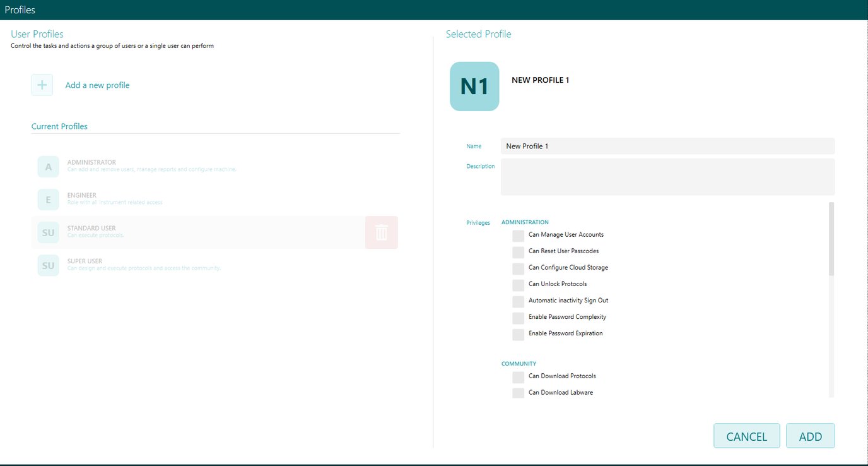Delete the Standard User profile via trash icon

(381, 232)
